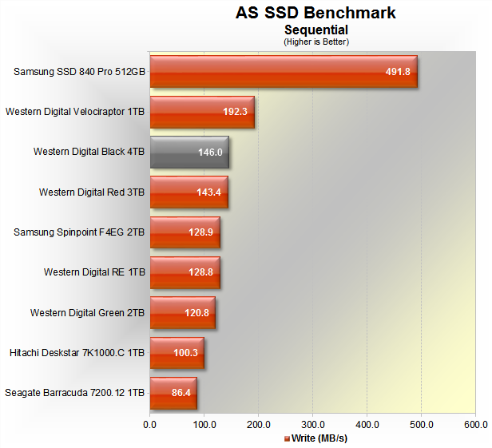The width and height of the screenshot is (492, 448).
Task: Select the 128.9 Samsung Spinpoint bar
Action: pyautogui.click(x=184, y=232)
